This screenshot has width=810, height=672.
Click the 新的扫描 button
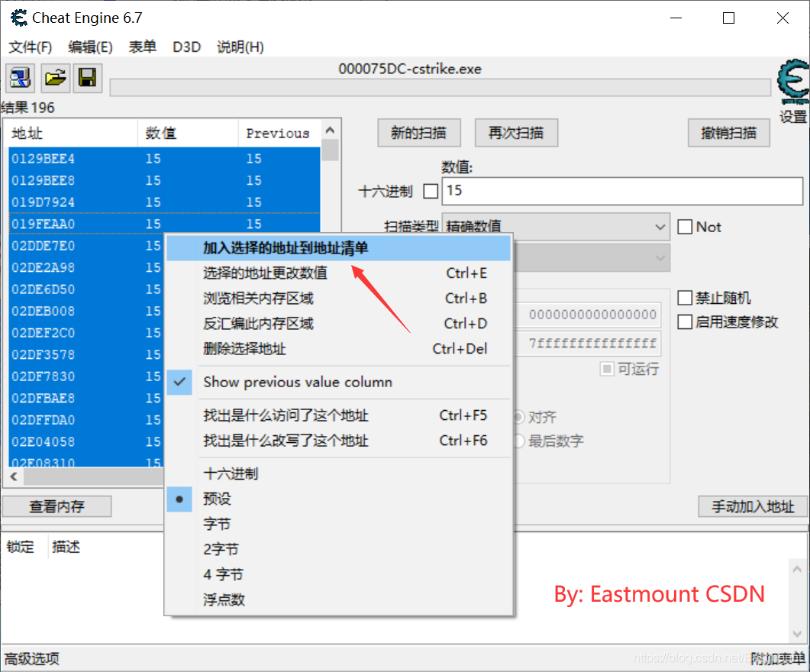(419, 134)
